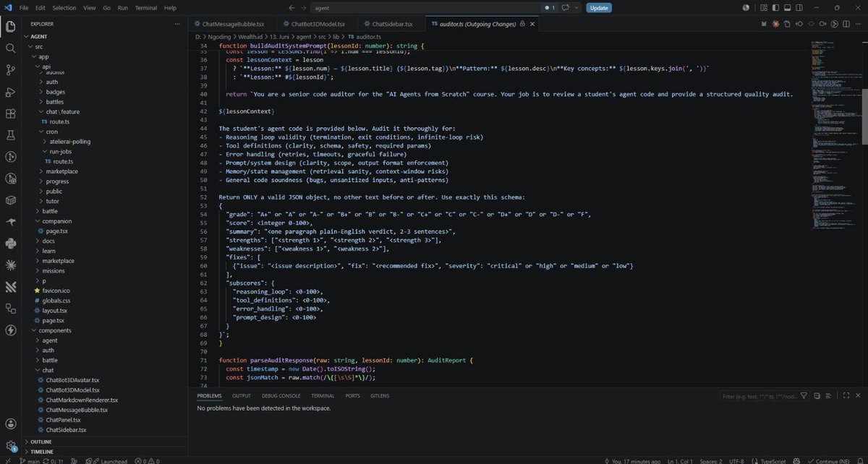Open the Python extension icon in activity bar
This screenshot has width=868, height=464.
[11, 244]
